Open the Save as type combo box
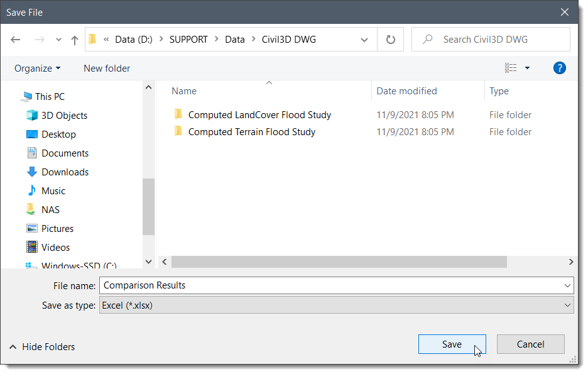This screenshot has width=588, height=374. pos(336,305)
